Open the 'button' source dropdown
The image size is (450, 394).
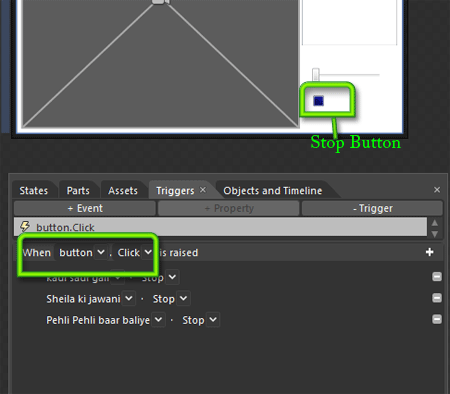(101, 252)
